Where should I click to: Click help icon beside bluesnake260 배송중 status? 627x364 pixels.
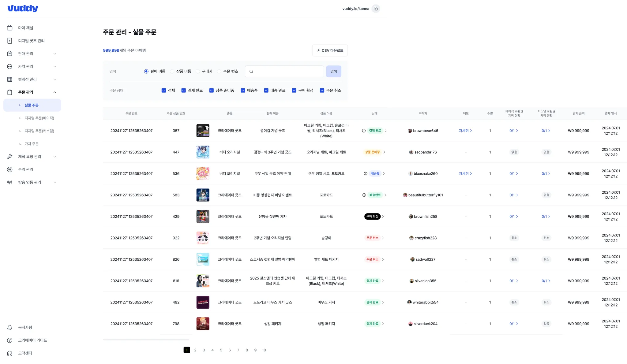(366, 173)
